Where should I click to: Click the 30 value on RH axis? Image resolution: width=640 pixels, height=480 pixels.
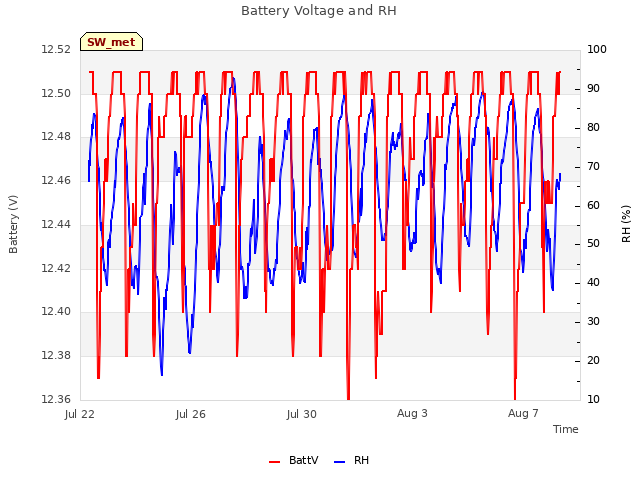tap(593, 322)
